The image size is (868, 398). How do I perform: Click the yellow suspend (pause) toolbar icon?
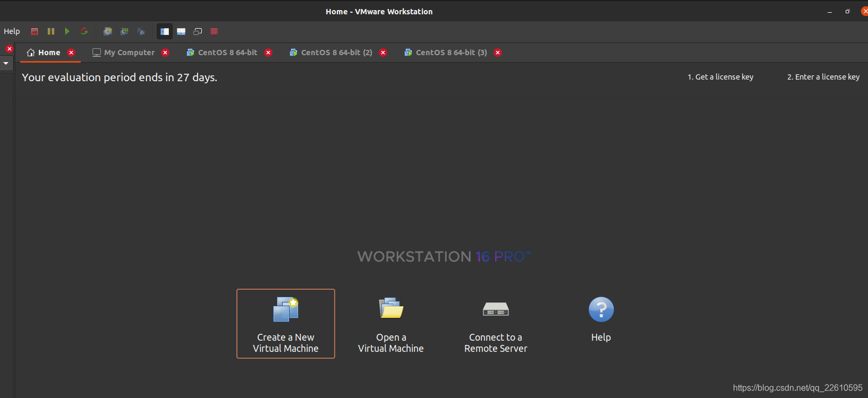51,31
